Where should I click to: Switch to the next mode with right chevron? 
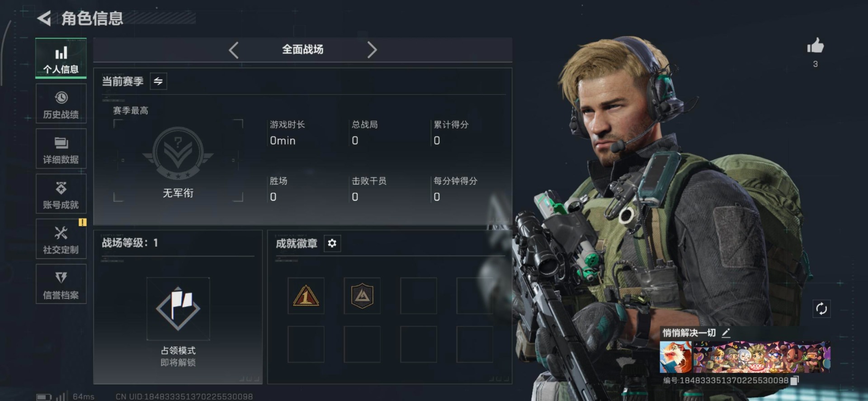pyautogui.click(x=372, y=50)
